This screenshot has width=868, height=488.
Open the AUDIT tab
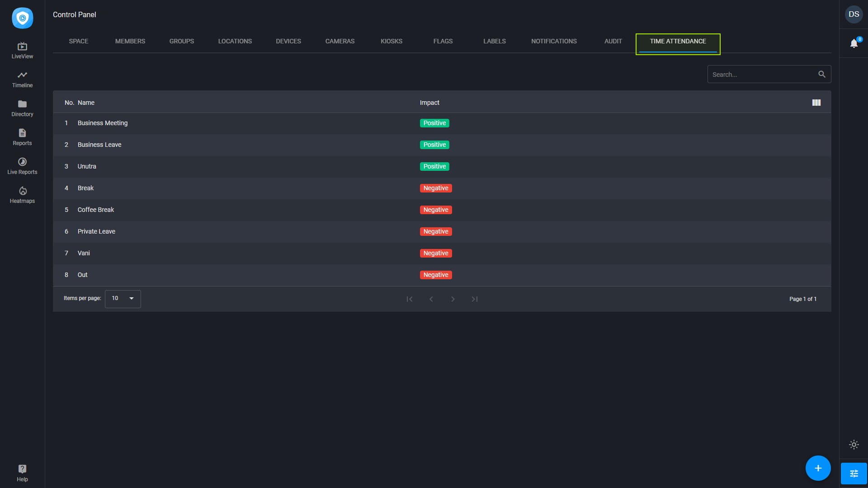point(613,41)
